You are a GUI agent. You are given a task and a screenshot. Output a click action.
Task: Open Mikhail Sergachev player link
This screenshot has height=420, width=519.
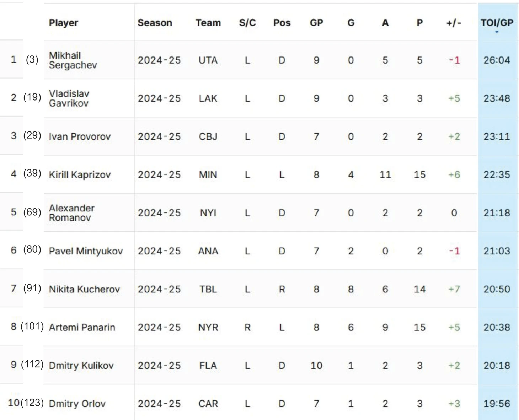coord(73,60)
